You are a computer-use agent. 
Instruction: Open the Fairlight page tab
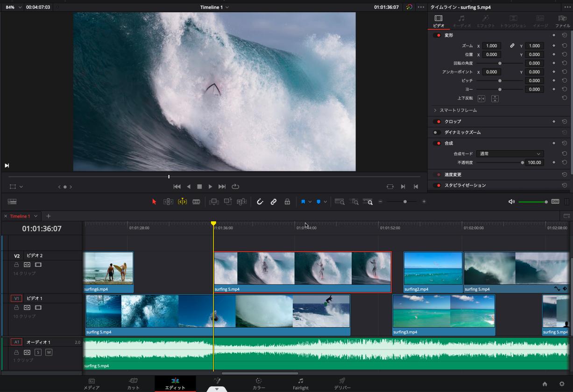[x=300, y=384]
